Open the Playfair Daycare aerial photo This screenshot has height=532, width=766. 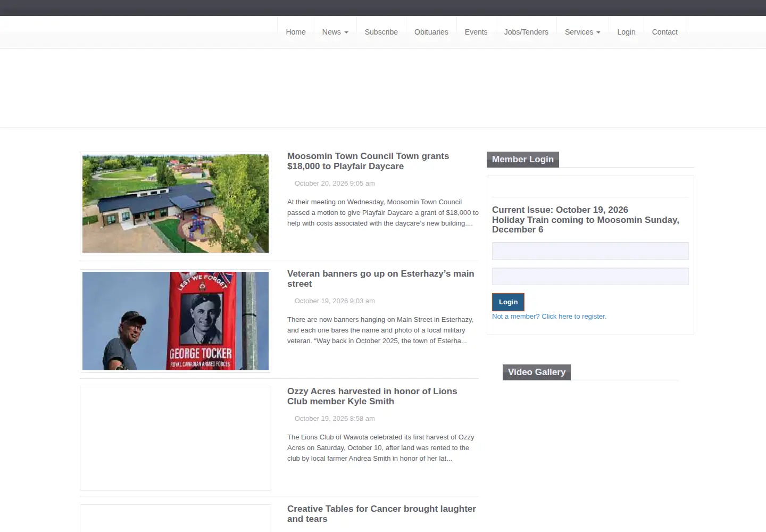[176, 204]
